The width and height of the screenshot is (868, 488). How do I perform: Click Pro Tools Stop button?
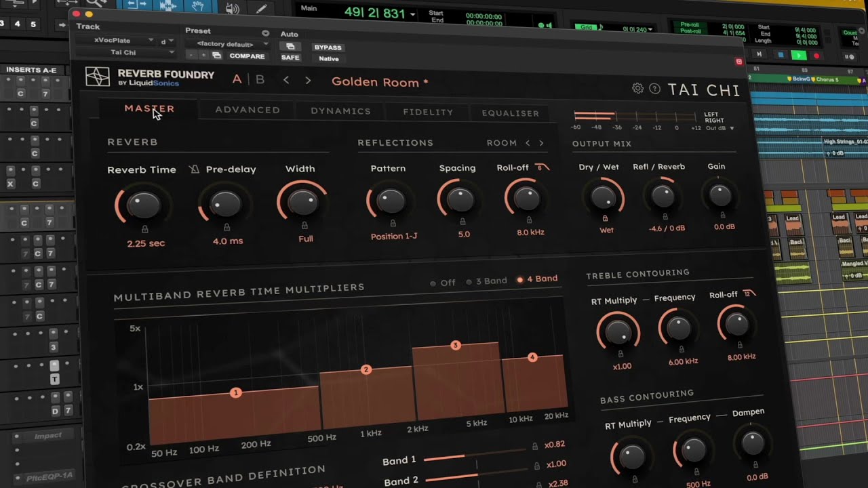pyautogui.click(x=781, y=55)
